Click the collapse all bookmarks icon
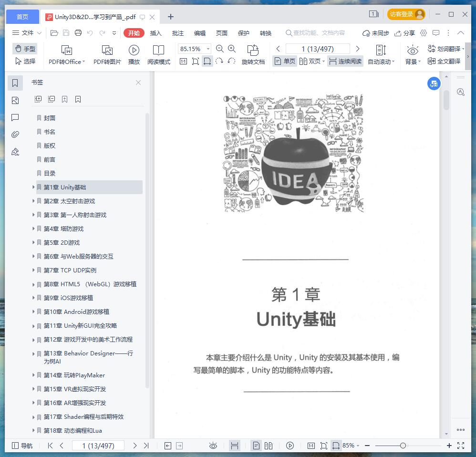This screenshot has width=476, height=457. [52, 99]
